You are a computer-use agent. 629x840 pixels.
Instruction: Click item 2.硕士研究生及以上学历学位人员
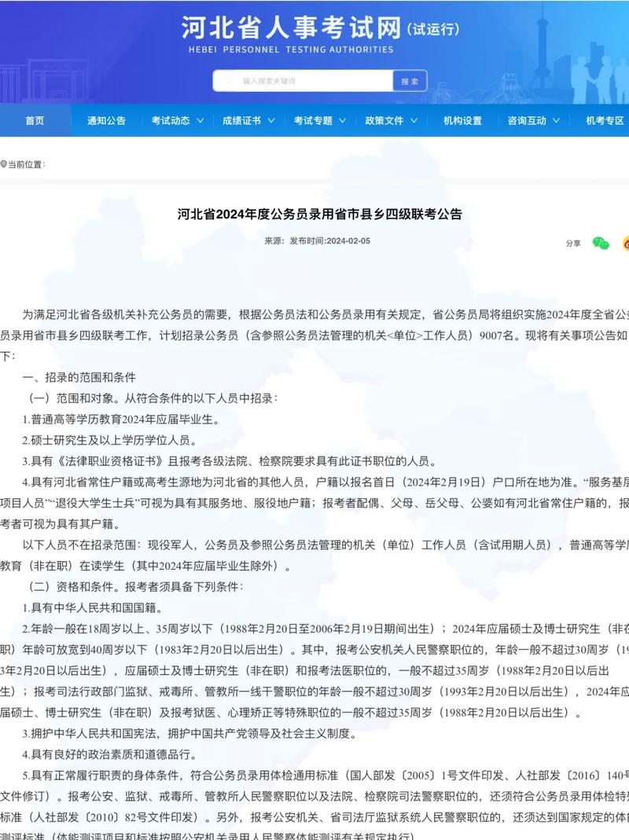(110, 440)
